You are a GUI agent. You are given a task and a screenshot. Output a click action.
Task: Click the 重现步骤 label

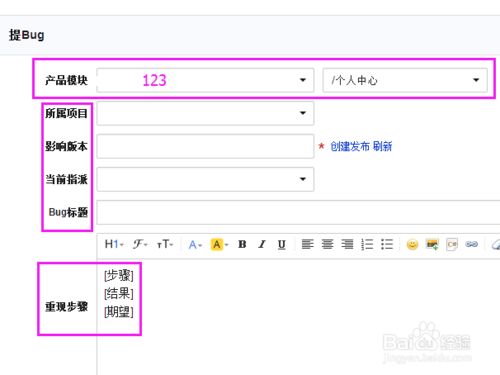click(x=66, y=307)
